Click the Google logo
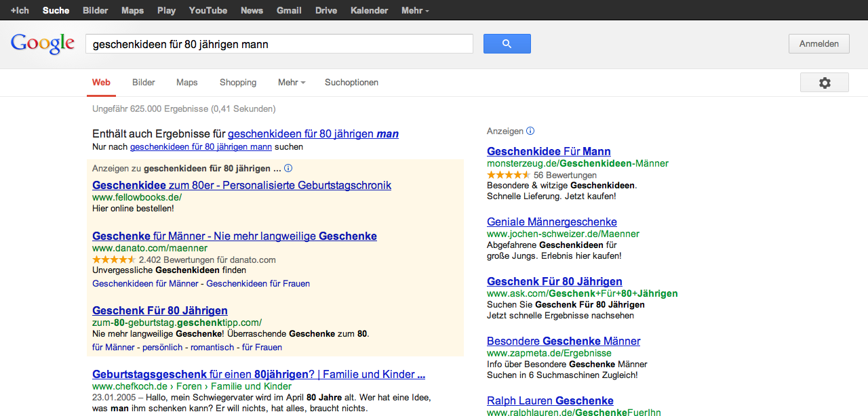This screenshot has height=416, width=868. pos(42,44)
